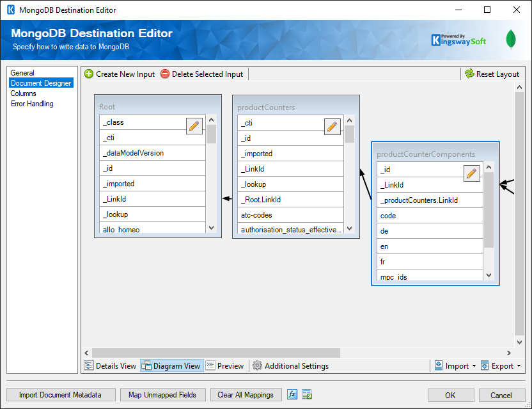Select code field in productCounterComponents
The image size is (532, 409).
click(x=430, y=216)
